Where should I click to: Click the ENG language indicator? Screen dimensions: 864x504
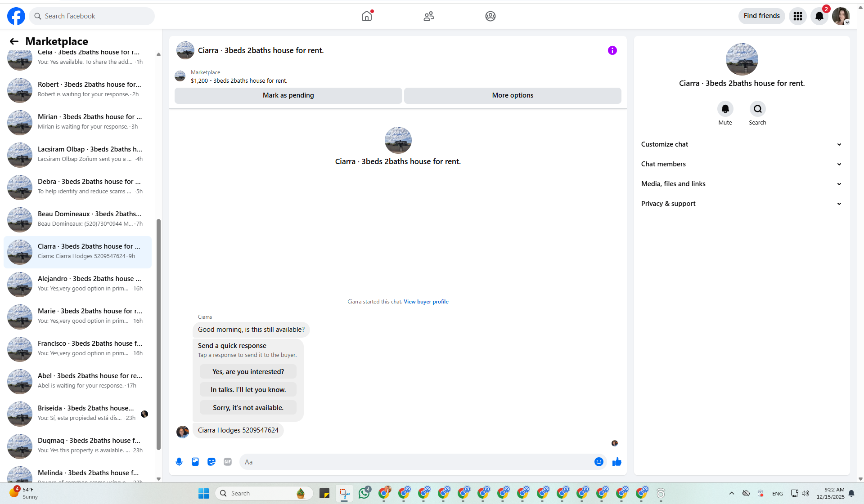pos(778,494)
